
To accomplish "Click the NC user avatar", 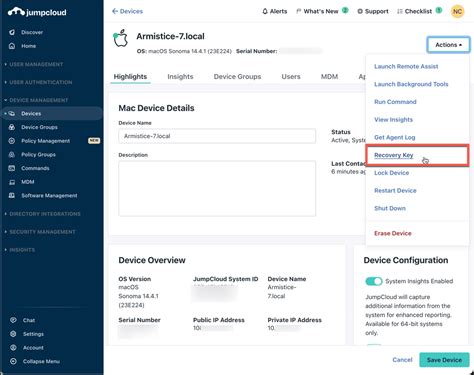I will pyautogui.click(x=457, y=11).
